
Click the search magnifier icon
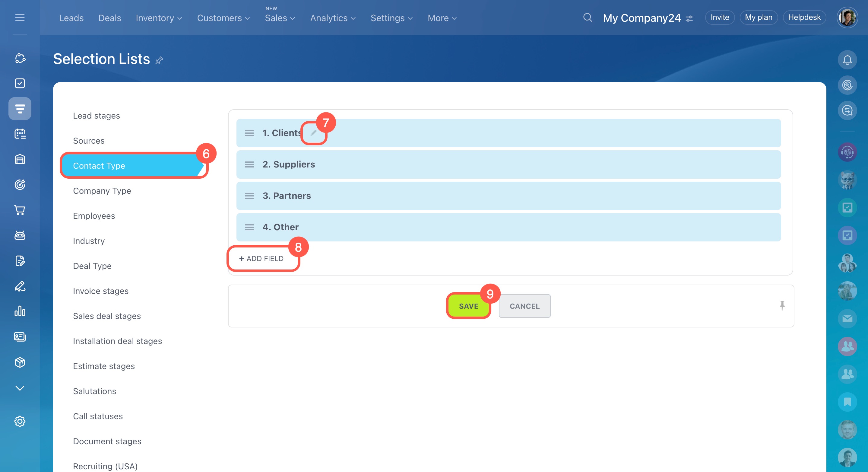587,18
